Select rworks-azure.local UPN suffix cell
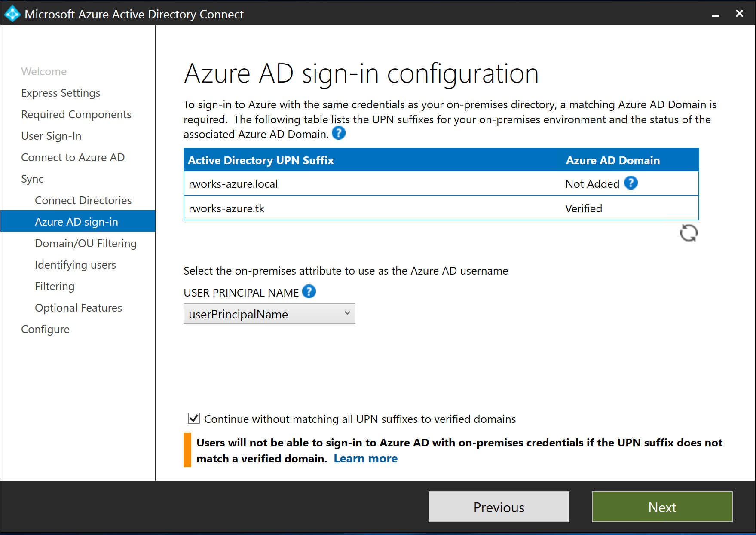This screenshot has height=535, width=756. (233, 184)
